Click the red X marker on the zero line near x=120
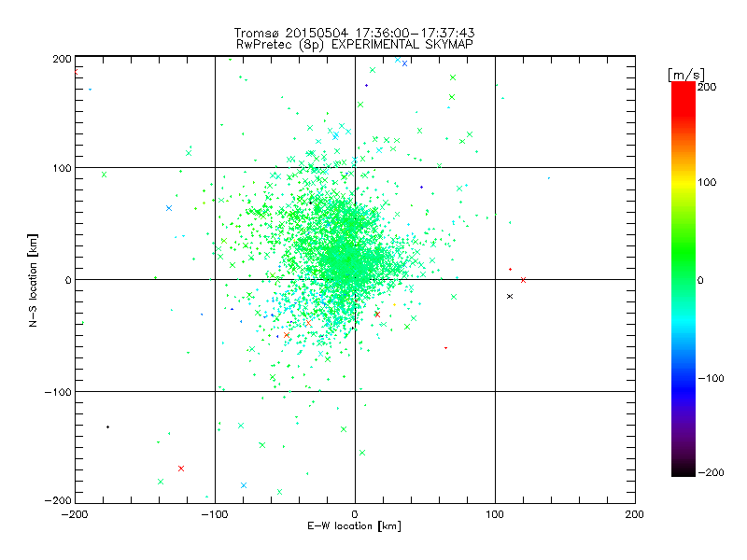 click(523, 280)
